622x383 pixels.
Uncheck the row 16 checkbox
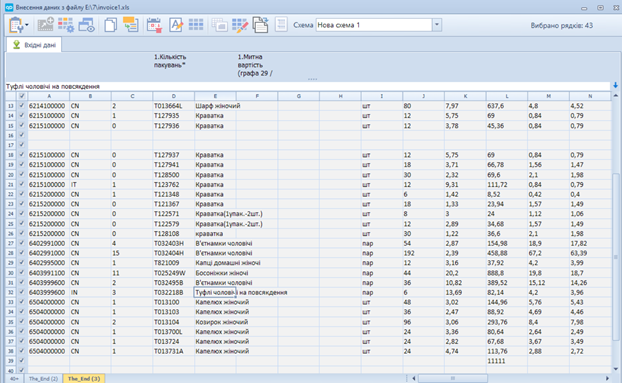point(22,135)
